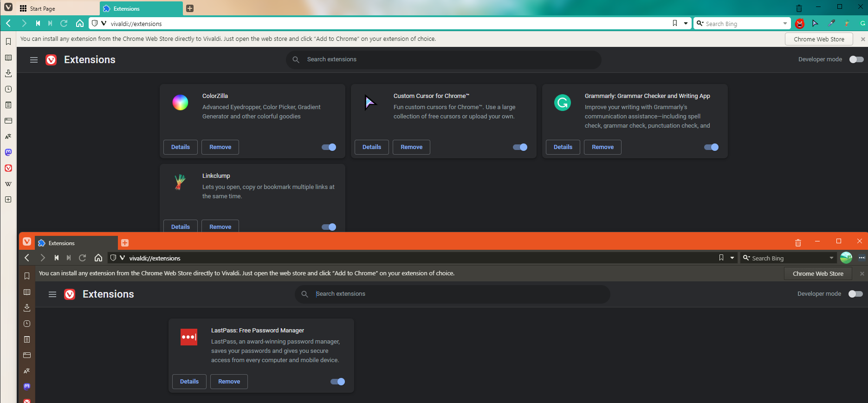
Task: Open Translate panel in back window sidebar
Action: coord(8,136)
